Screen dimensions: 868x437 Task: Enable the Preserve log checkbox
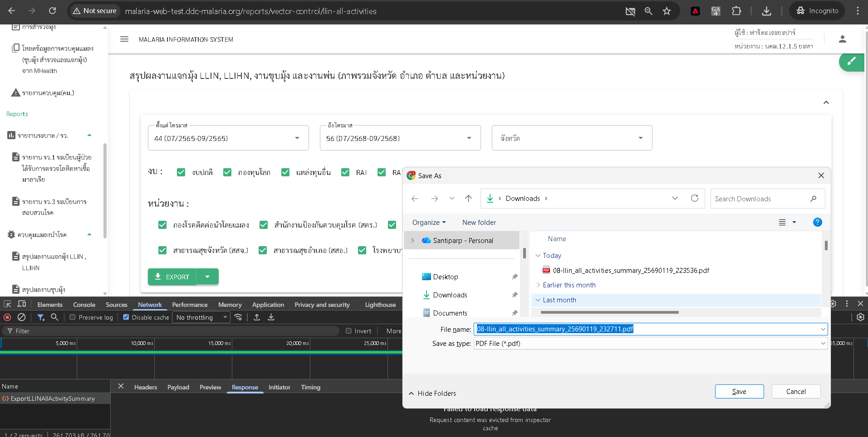click(x=73, y=317)
